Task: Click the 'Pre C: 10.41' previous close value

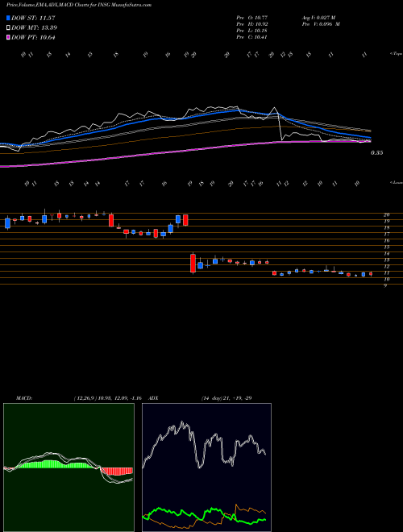Action: click(x=252, y=36)
